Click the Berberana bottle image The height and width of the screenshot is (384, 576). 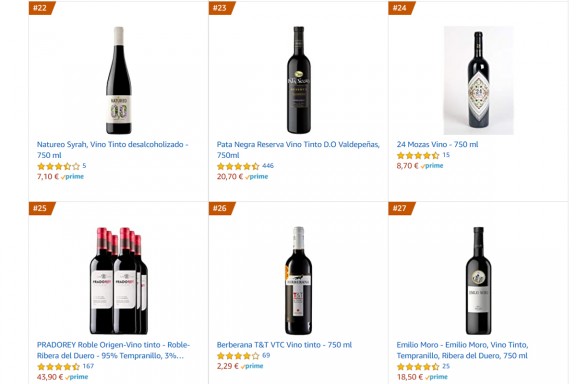point(298,281)
